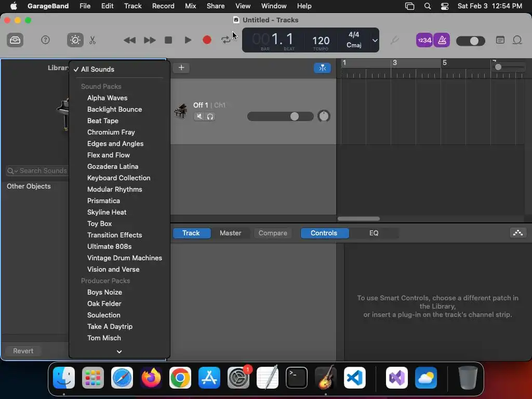This screenshot has height=399, width=532.
Task: Add a new track with plus button
Action: coord(181,68)
